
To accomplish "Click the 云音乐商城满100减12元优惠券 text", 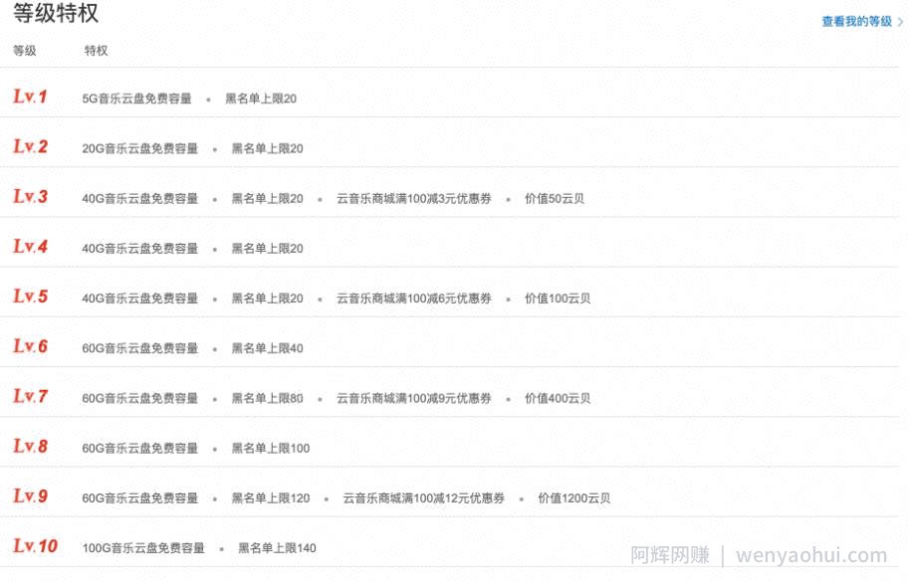I will (x=424, y=497).
